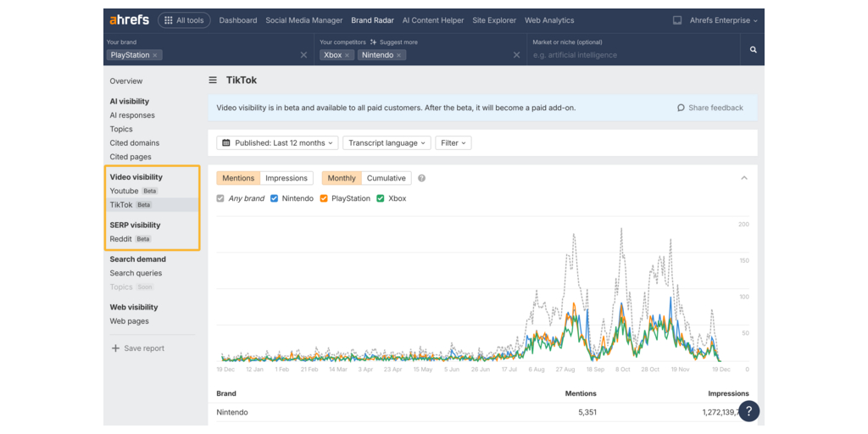Remove the Xbox competitor tag
Image resolution: width=868 pixels, height=434 pixels.
coord(347,55)
